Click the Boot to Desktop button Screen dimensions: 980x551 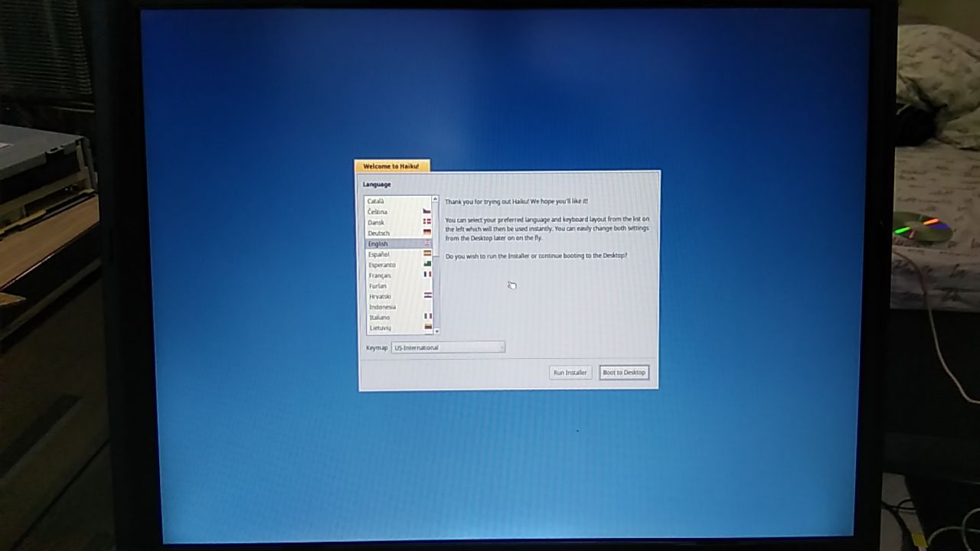[x=624, y=373]
